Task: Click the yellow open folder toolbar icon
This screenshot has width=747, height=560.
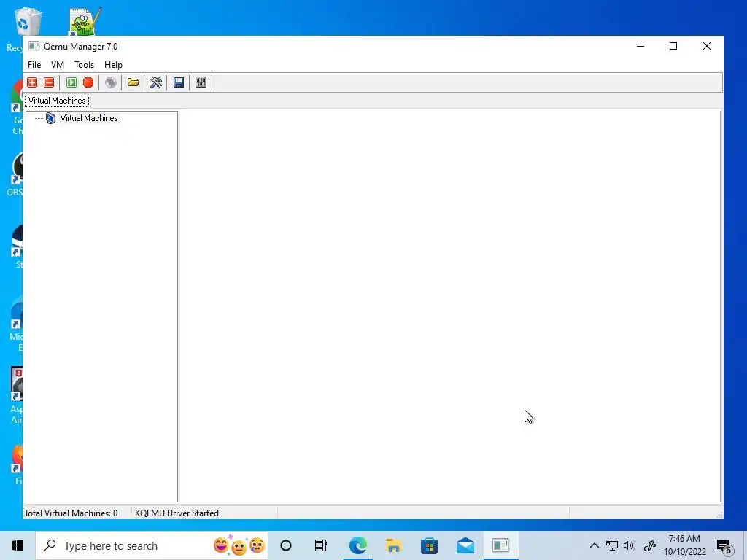Action: coord(133,82)
